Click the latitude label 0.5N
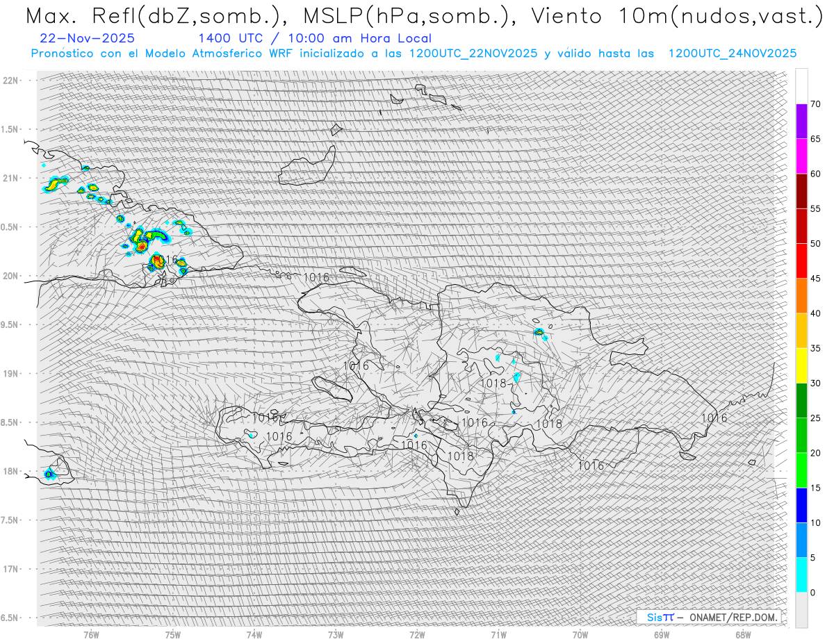The image size is (834, 644). click(10, 227)
